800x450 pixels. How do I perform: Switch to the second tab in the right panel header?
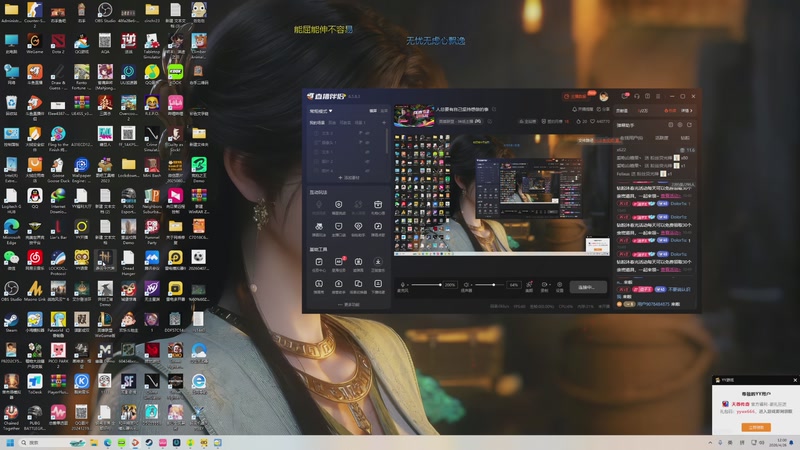(643, 110)
